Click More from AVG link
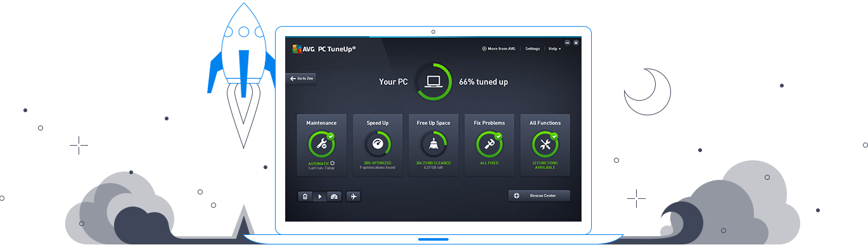868x247 pixels. click(499, 49)
